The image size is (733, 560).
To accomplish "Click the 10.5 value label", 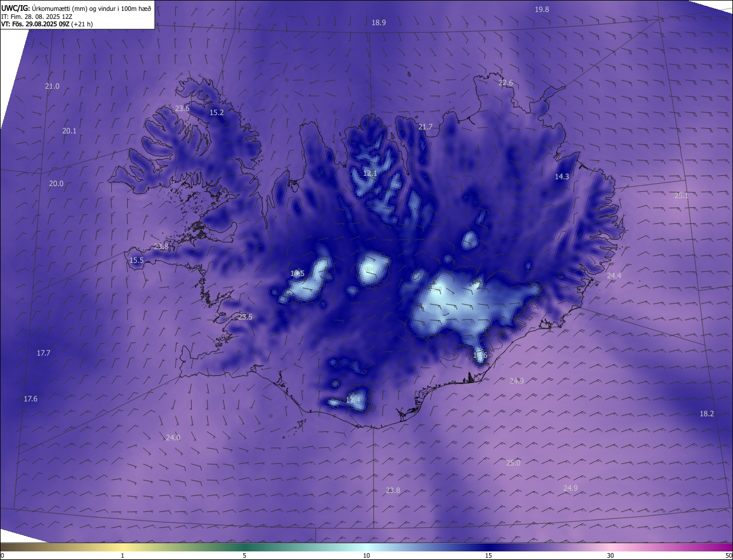I will (x=297, y=274).
